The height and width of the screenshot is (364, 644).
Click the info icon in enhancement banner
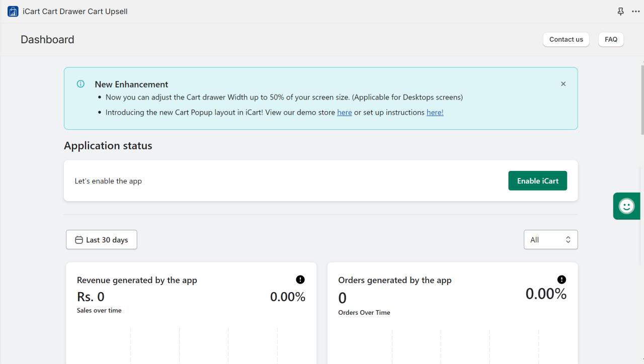pyautogui.click(x=80, y=84)
